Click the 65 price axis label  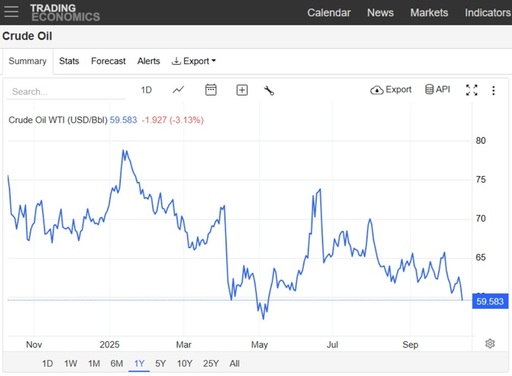(481, 257)
